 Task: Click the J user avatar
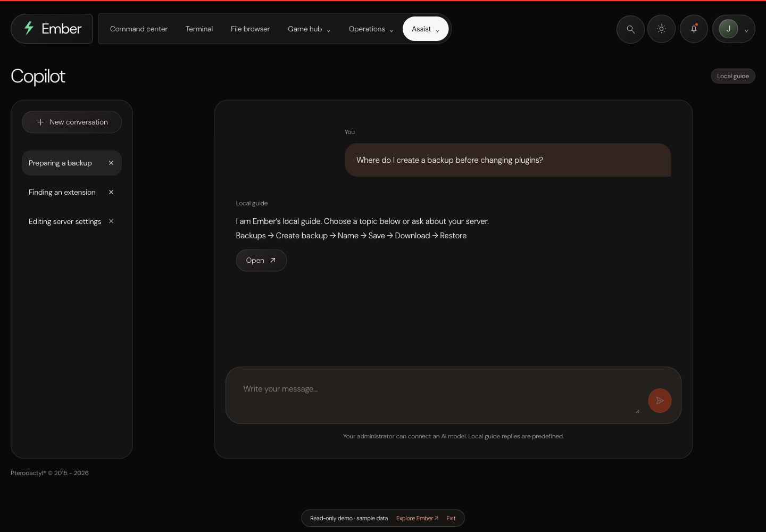click(728, 29)
